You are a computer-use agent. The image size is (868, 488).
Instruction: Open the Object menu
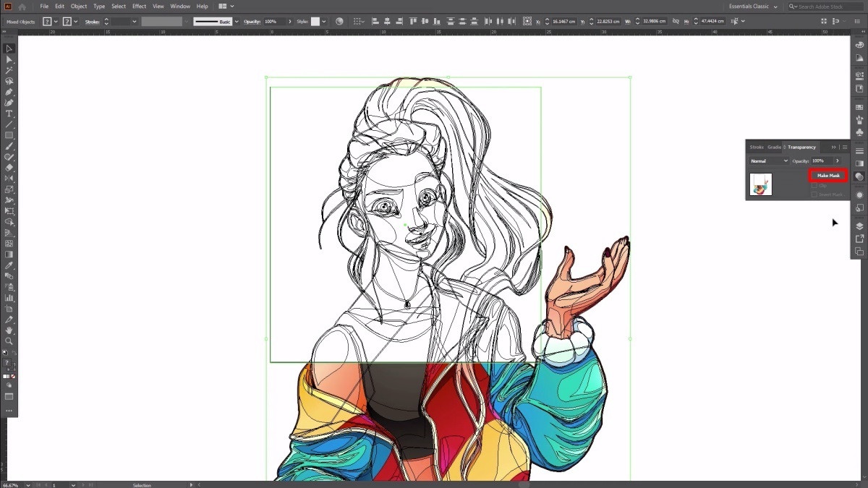[x=79, y=7]
